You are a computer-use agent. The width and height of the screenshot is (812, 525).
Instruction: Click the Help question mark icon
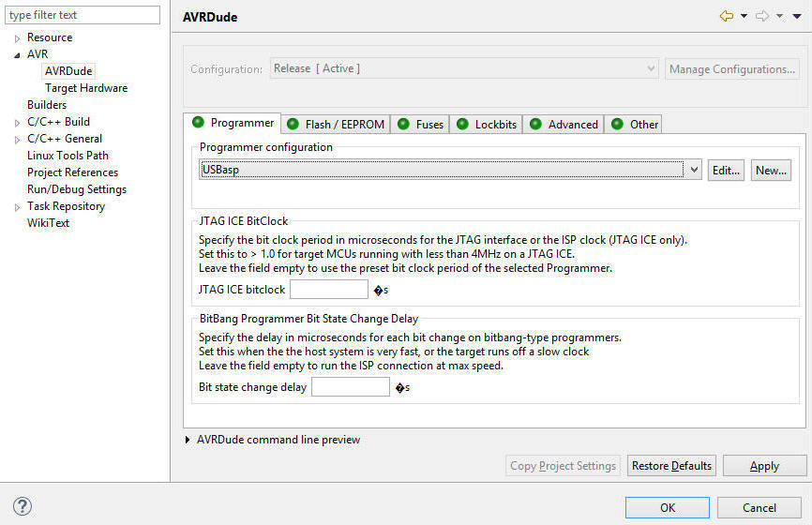22,506
